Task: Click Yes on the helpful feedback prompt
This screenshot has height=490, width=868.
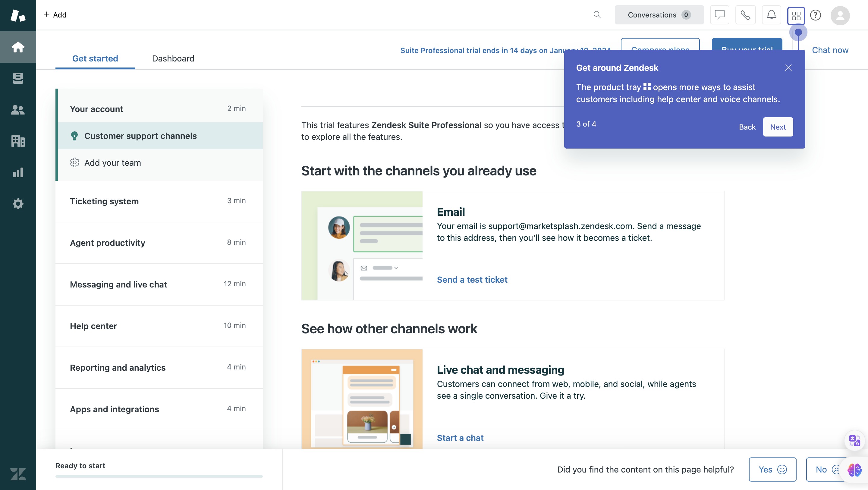Action: (772, 470)
